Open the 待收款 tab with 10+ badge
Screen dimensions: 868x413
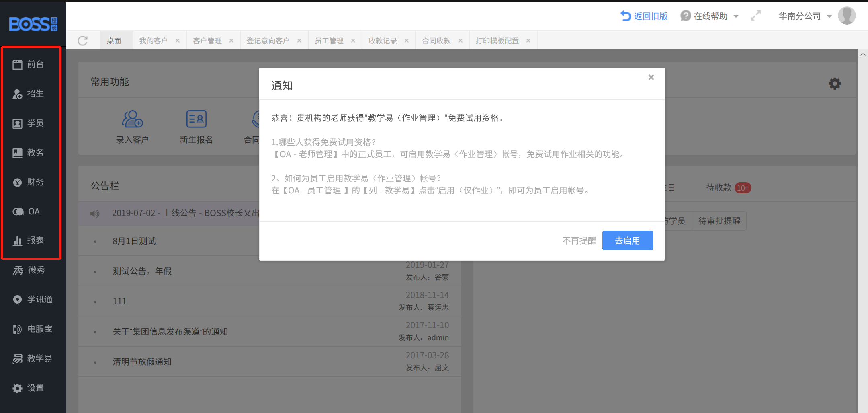pyautogui.click(x=729, y=188)
